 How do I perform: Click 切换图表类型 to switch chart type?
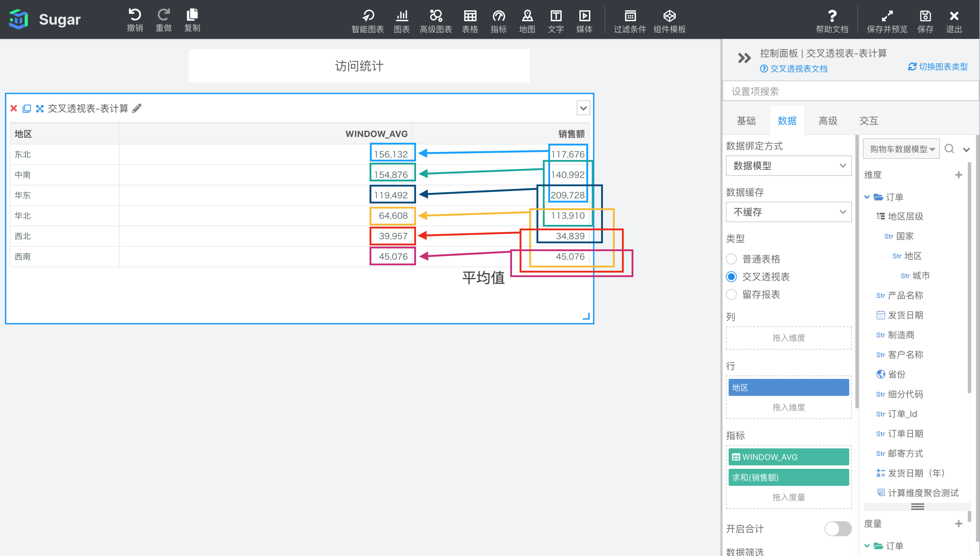[938, 67]
